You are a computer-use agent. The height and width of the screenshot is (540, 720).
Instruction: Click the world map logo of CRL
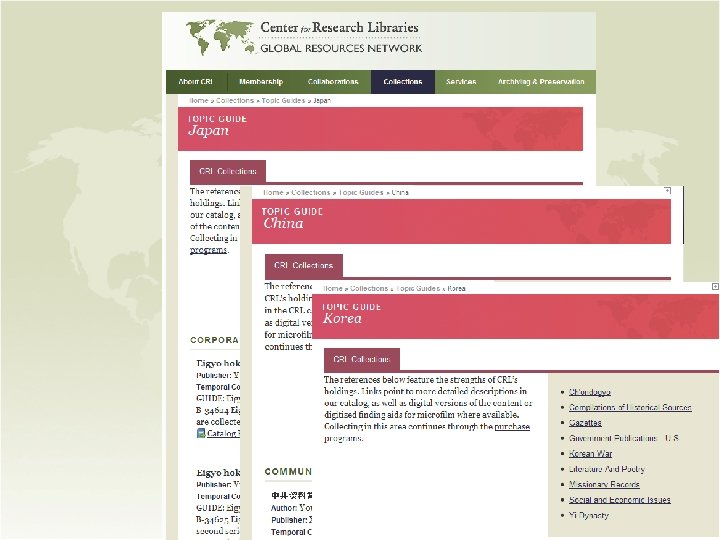pos(221,38)
